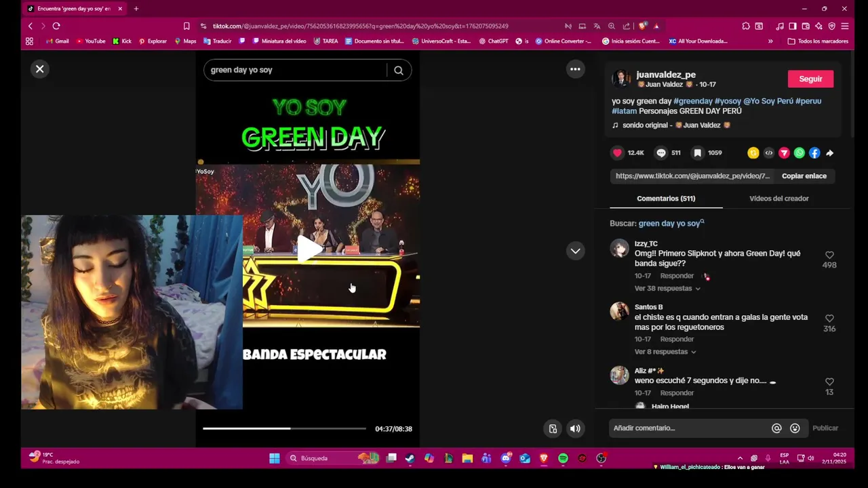This screenshot has height=488, width=868.
Task: Click 'green day yo soy' search suggestion link
Action: click(x=671, y=224)
